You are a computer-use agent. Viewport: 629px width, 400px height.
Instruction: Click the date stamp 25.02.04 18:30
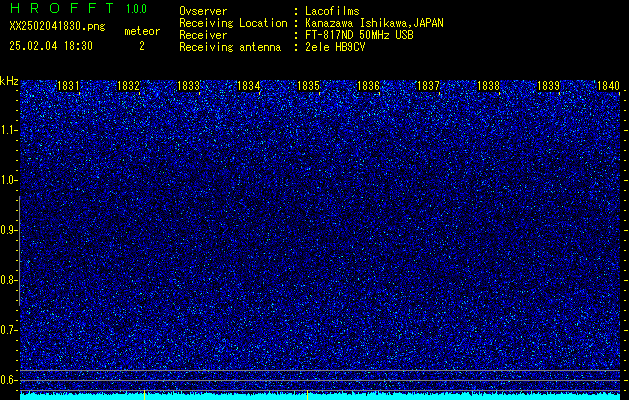pyautogui.click(x=51, y=46)
